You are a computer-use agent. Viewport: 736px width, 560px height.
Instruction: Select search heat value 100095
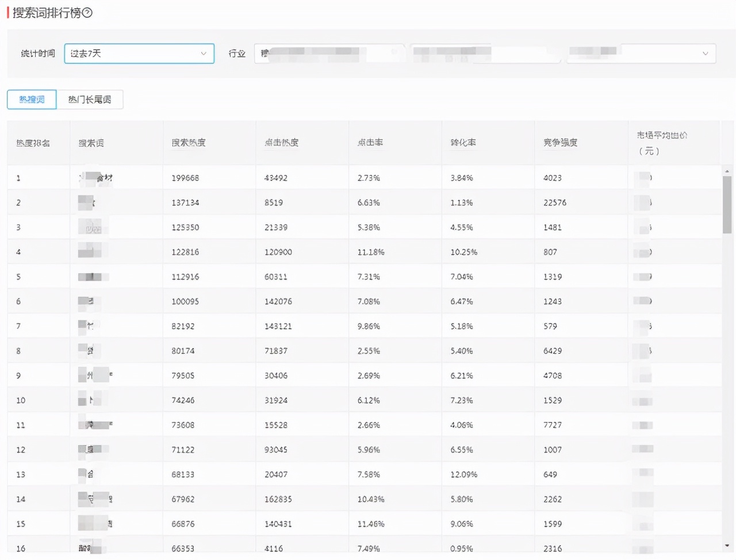(185, 302)
